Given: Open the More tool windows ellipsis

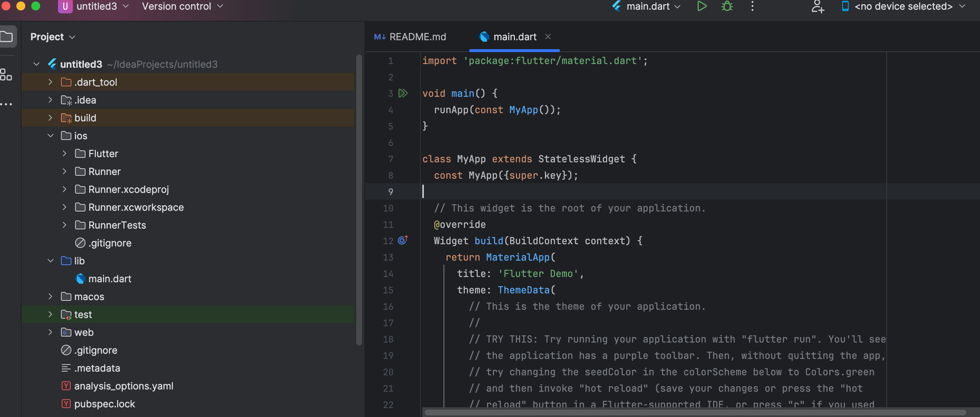Looking at the screenshot, I should point(6,104).
